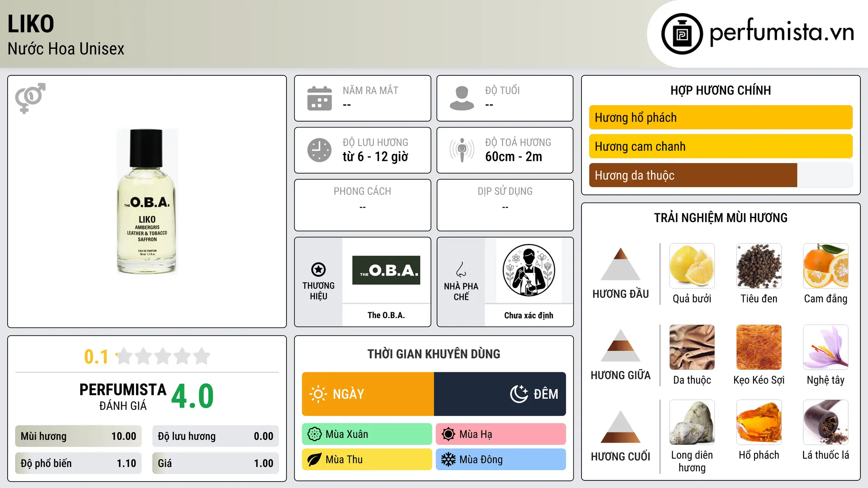This screenshot has height=488, width=868.
Task: Click the Thời gian khuyên dùng heading
Action: pyautogui.click(x=434, y=354)
